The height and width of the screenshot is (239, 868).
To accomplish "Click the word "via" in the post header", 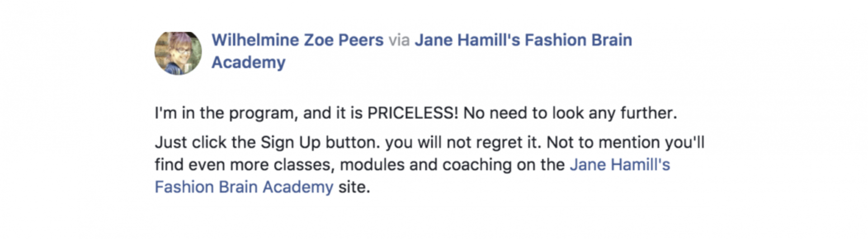I will 399,40.
